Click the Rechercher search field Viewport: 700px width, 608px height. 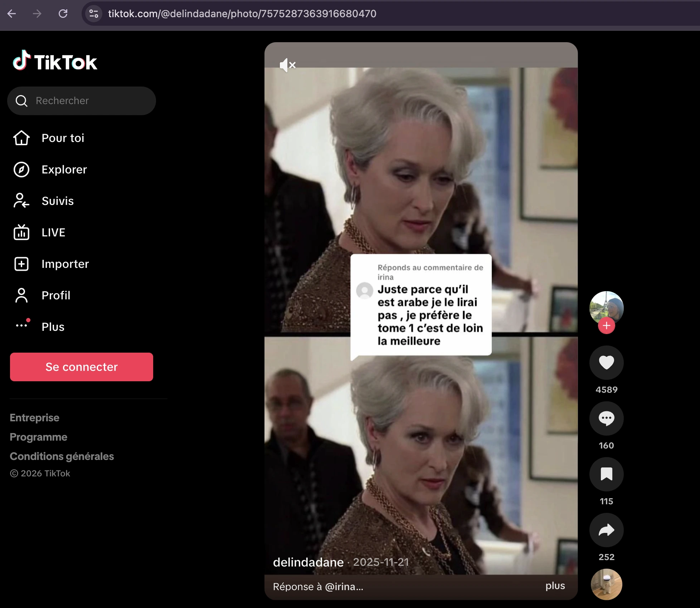pos(82,101)
